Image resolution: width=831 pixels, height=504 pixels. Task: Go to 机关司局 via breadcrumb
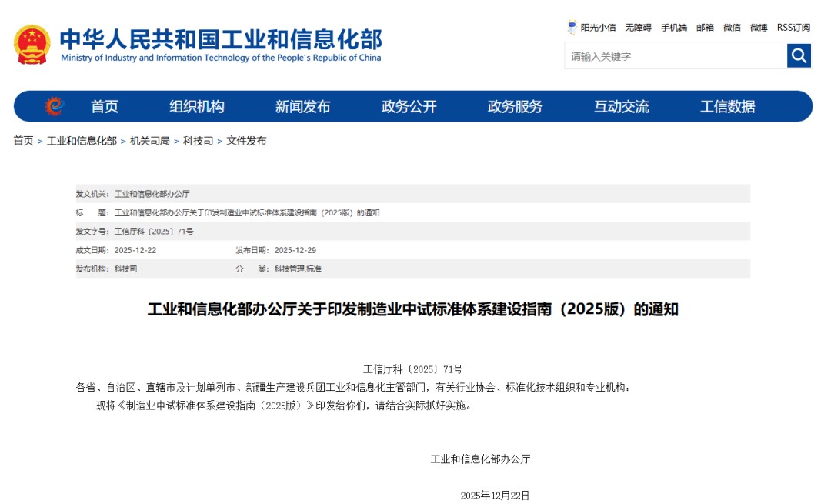coord(149,141)
